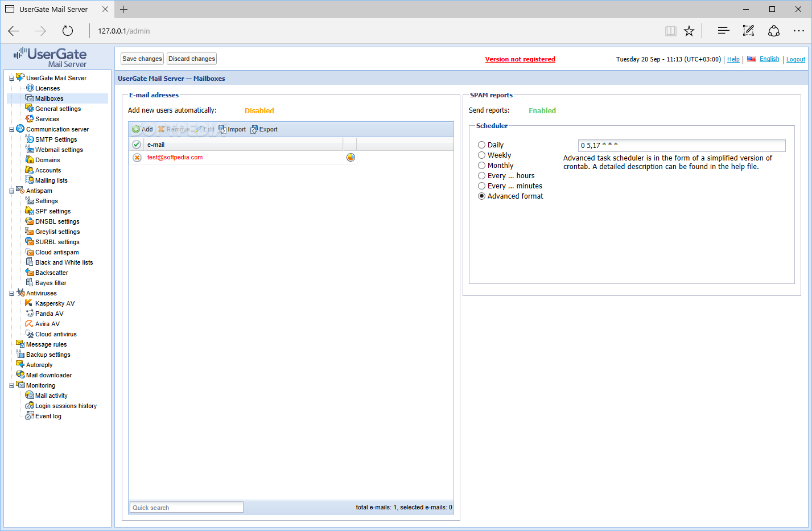Click the Licenses tree icon
Viewport: 812px width, 531px height.
pos(30,88)
